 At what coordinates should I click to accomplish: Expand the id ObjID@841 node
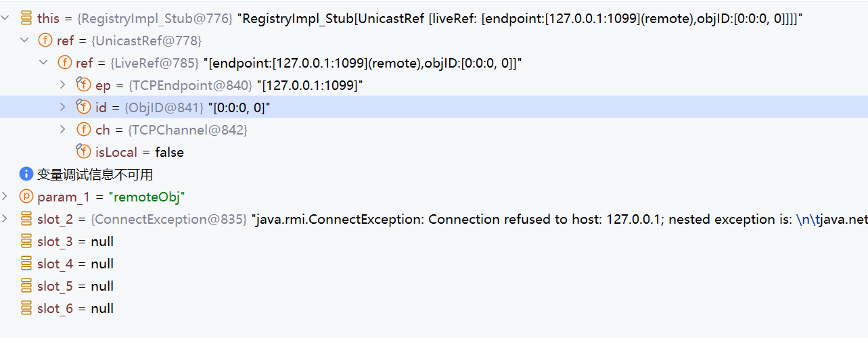click(x=63, y=107)
